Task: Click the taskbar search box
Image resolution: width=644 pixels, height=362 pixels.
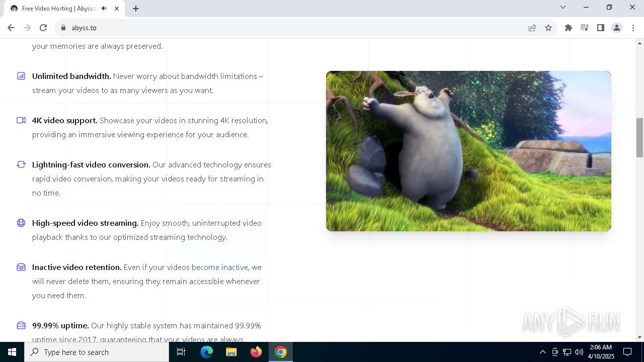Action: point(97,352)
